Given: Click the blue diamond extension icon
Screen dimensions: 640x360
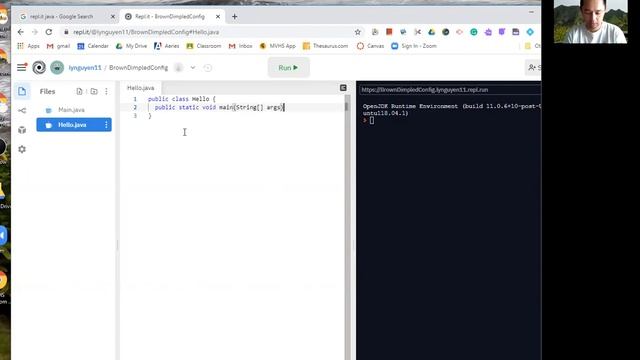Looking at the screenshot, I should [x=530, y=32].
